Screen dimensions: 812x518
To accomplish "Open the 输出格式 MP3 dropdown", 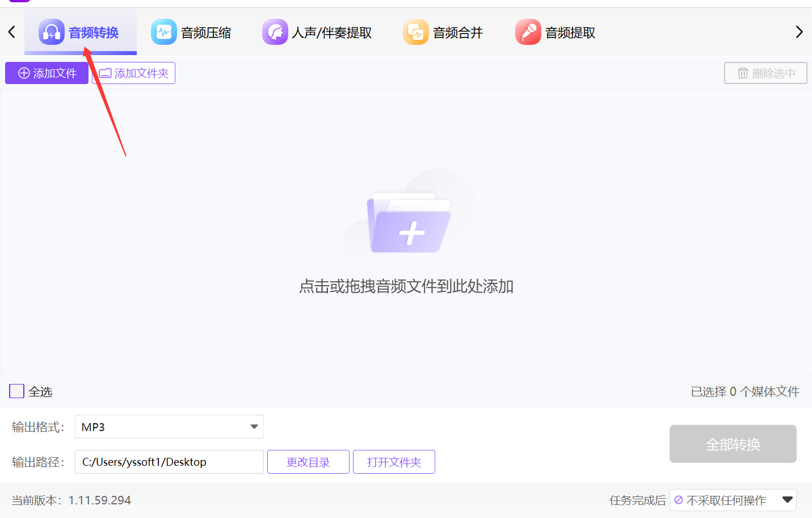I will [169, 427].
